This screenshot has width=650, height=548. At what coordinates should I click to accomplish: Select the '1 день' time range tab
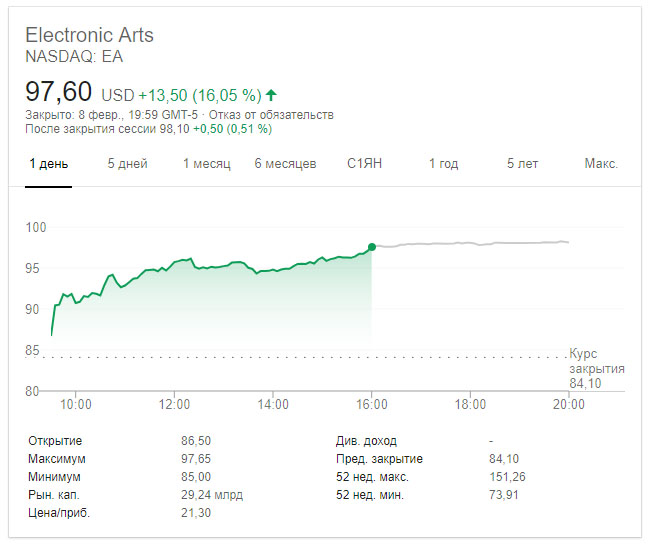click(49, 164)
